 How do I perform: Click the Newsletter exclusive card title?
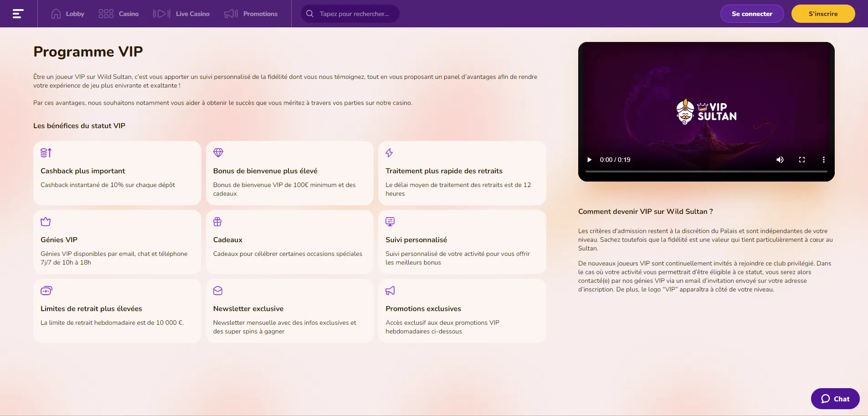coord(248,308)
